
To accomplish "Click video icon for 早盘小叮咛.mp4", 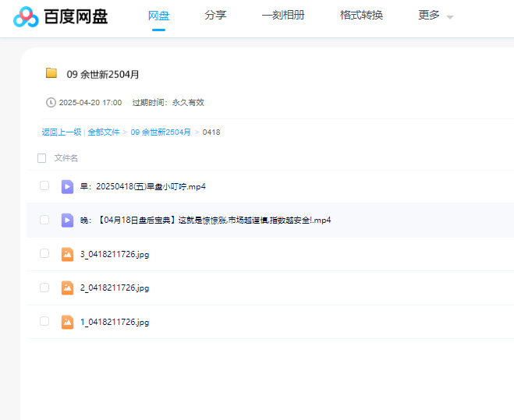I will coord(68,186).
